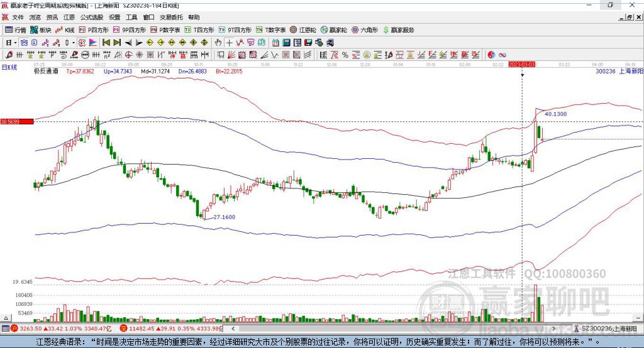The image size is (644, 348).
Task: Open the 公式选股 menu
Action: (92, 17)
